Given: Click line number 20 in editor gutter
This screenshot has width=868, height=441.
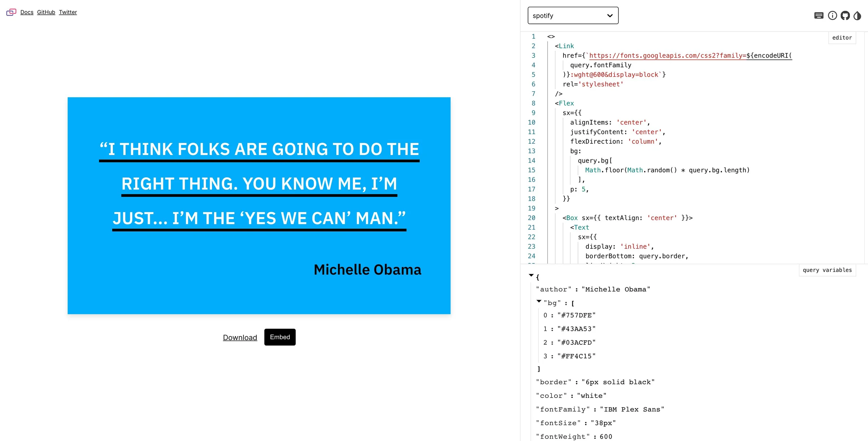Looking at the screenshot, I should 531,218.
